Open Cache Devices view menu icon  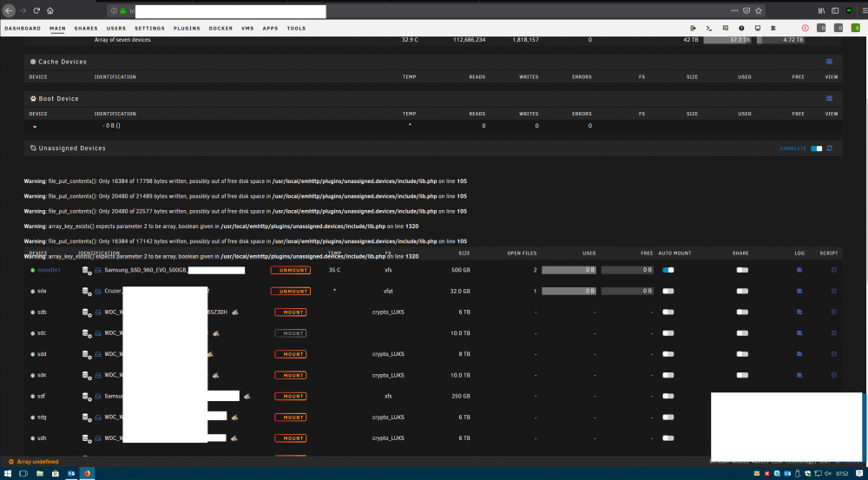[829, 62]
